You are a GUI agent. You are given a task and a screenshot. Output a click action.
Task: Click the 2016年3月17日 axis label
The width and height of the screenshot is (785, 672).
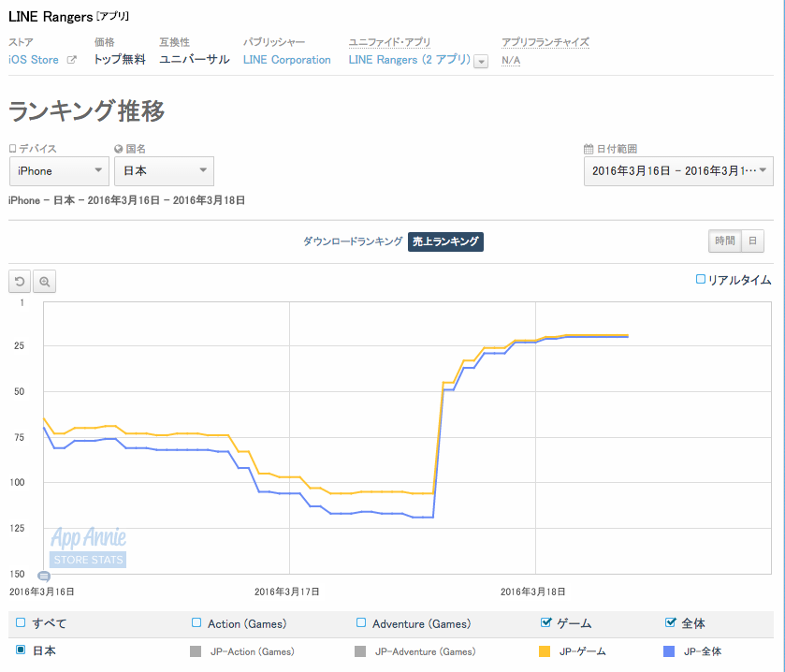tap(287, 592)
